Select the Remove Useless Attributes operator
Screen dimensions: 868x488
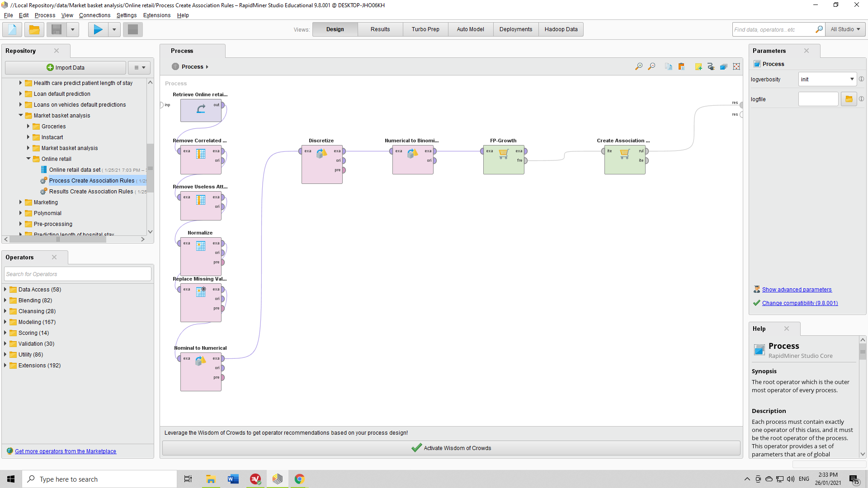201,206
